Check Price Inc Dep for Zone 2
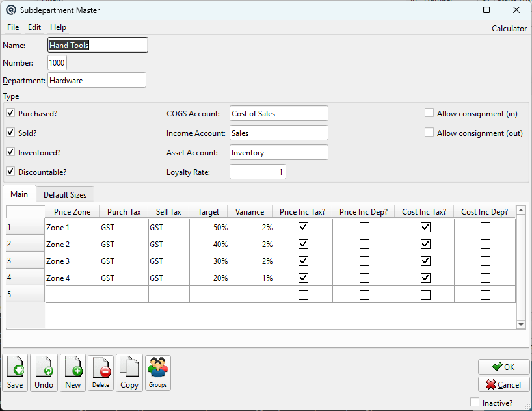 click(364, 244)
